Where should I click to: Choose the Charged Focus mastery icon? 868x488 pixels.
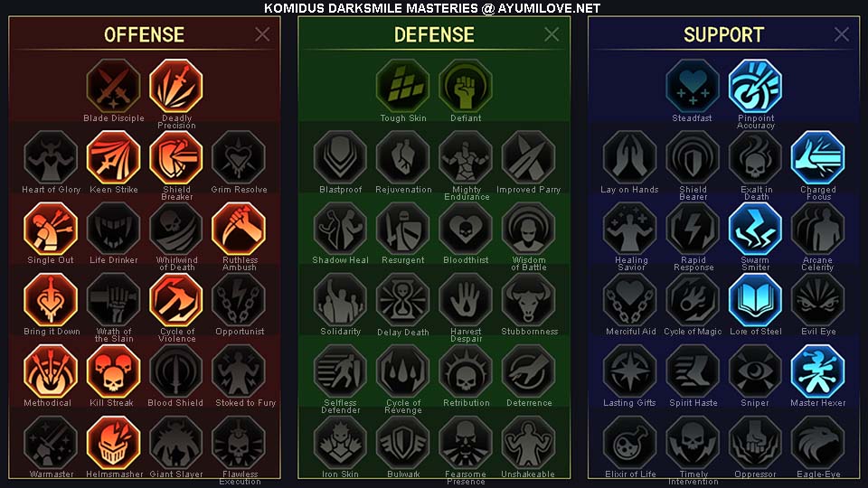tap(817, 157)
